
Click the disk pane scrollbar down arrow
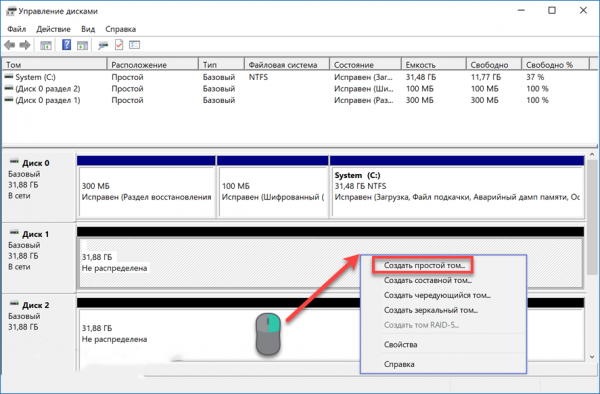[592, 357]
